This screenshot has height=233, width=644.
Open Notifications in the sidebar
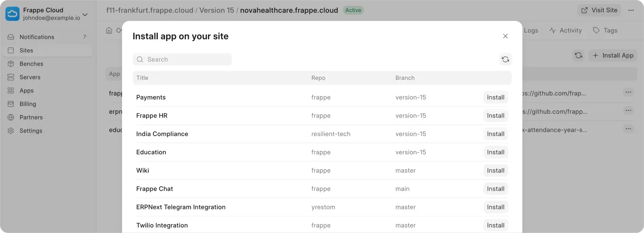tap(47, 37)
